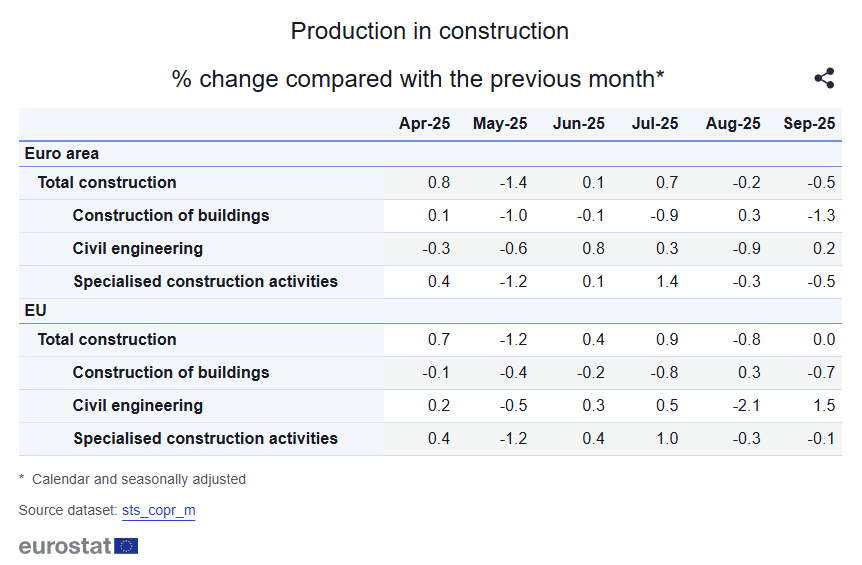This screenshot has width=862, height=565.
Task: Click the EU group row label
Action: tap(36, 311)
